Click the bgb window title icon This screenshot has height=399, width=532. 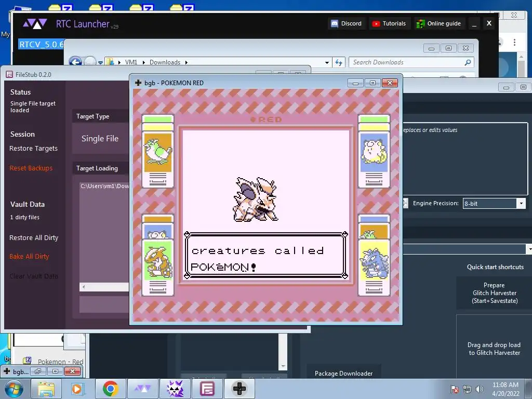pos(138,83)
